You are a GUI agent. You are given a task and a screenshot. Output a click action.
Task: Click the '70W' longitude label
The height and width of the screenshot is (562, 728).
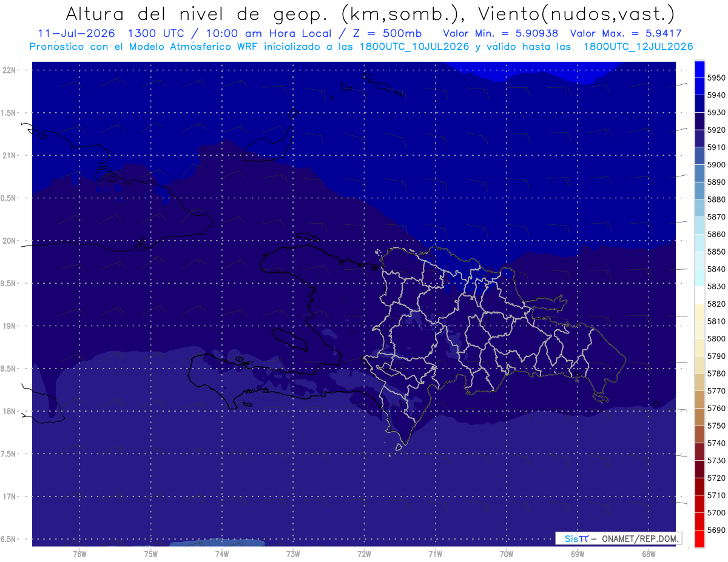coord(507,554)
